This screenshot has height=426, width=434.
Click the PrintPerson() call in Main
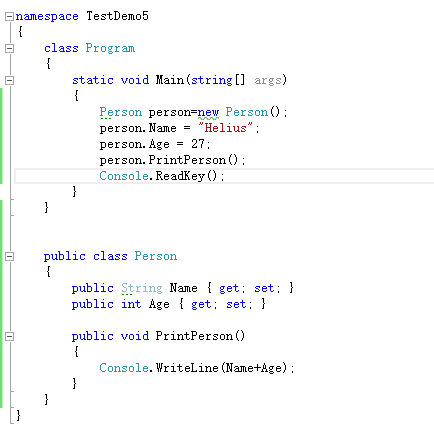[193, 160]
